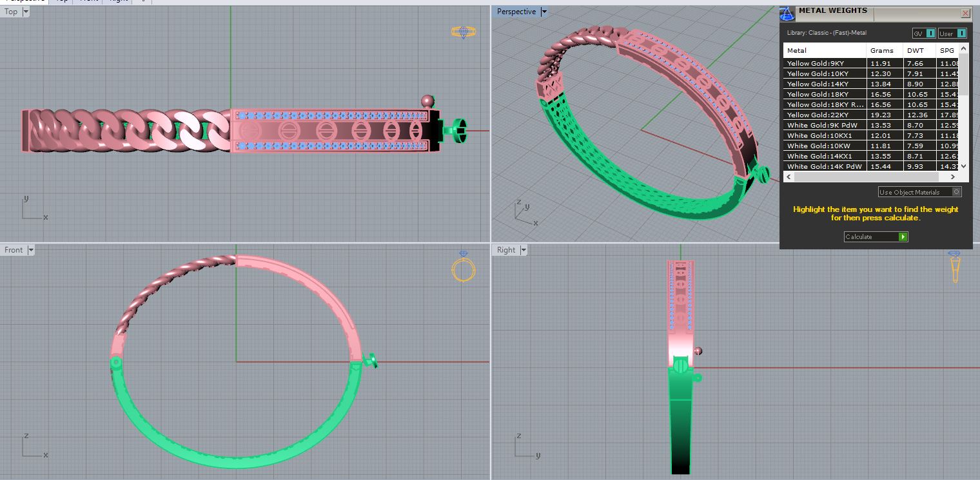Click the Perspective viewport title label
980x480 pixels.
pyautogui.click(x=516, y=12)
